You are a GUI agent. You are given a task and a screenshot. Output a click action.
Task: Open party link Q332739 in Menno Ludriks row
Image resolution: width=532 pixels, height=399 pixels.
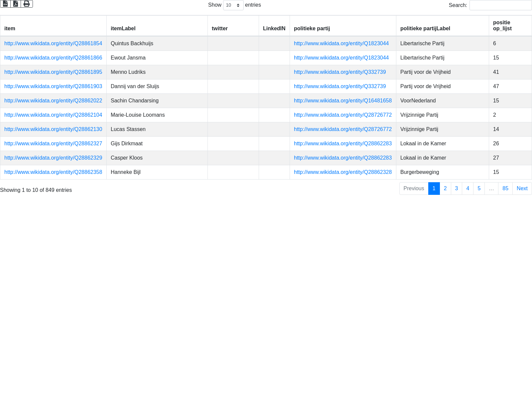click(x=340, y=72)
